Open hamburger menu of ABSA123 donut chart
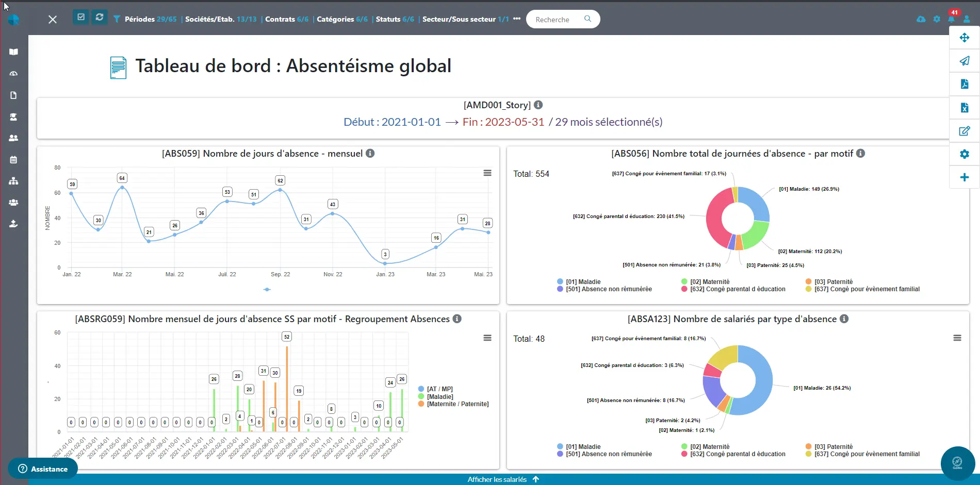Image resolution: width=980 pixels, height=485 pixels. coord(957,338)
